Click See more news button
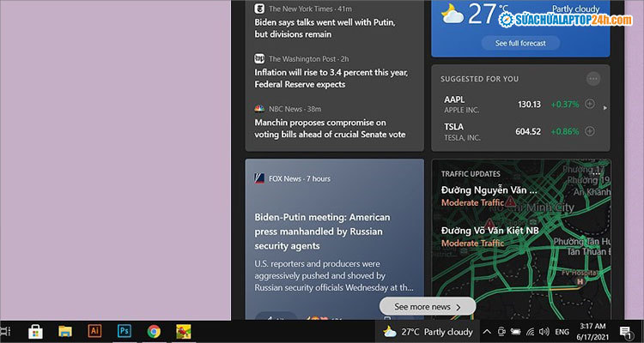The image size is (644, 343). (x=428, y=306)
